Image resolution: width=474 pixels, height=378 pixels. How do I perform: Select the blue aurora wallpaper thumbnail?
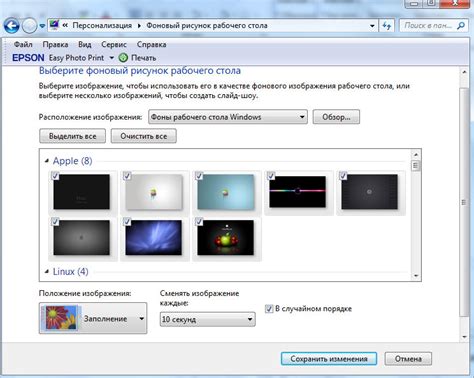point(154,237)
